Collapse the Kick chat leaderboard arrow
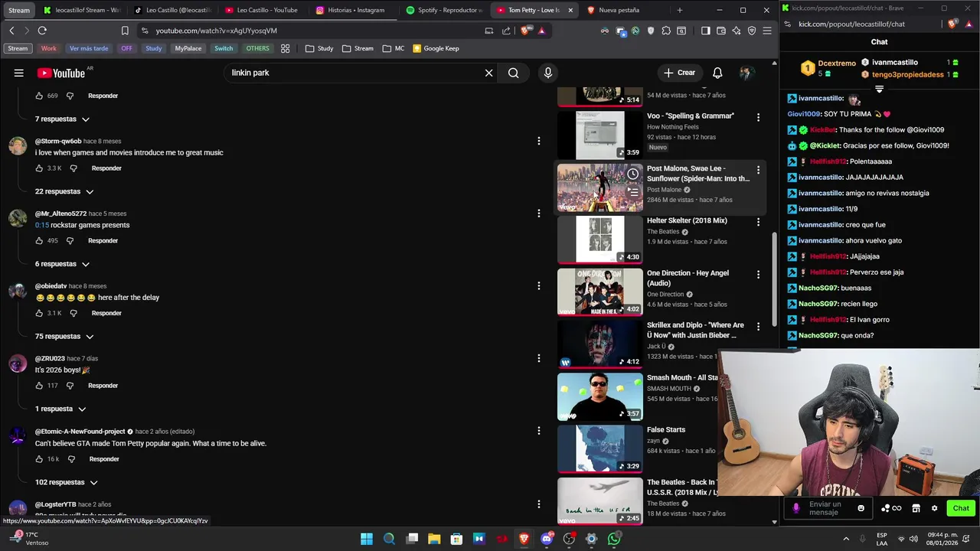 click(x=879, y=89)
